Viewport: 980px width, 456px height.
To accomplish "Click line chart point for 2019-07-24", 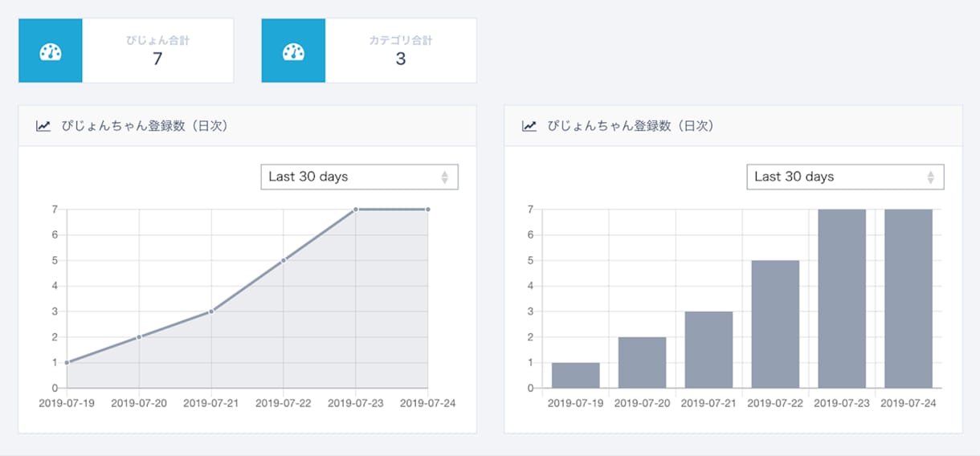I will [x=427, y=210].
